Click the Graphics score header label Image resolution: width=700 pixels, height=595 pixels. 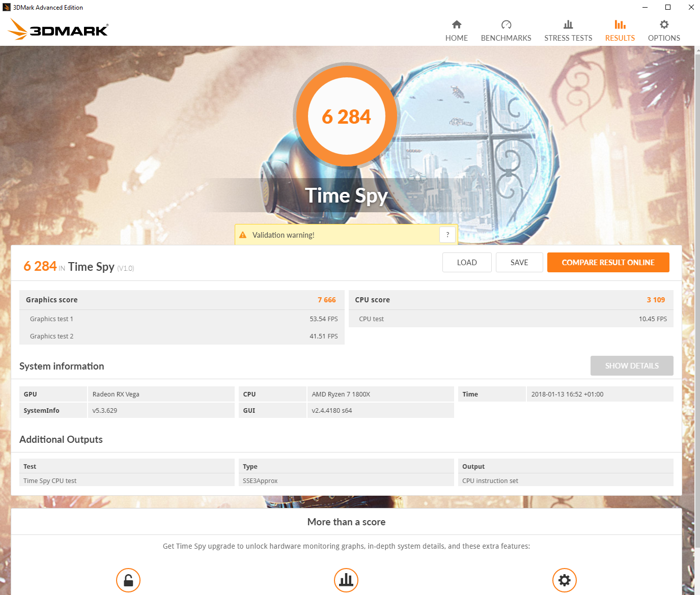coord(52,300)
